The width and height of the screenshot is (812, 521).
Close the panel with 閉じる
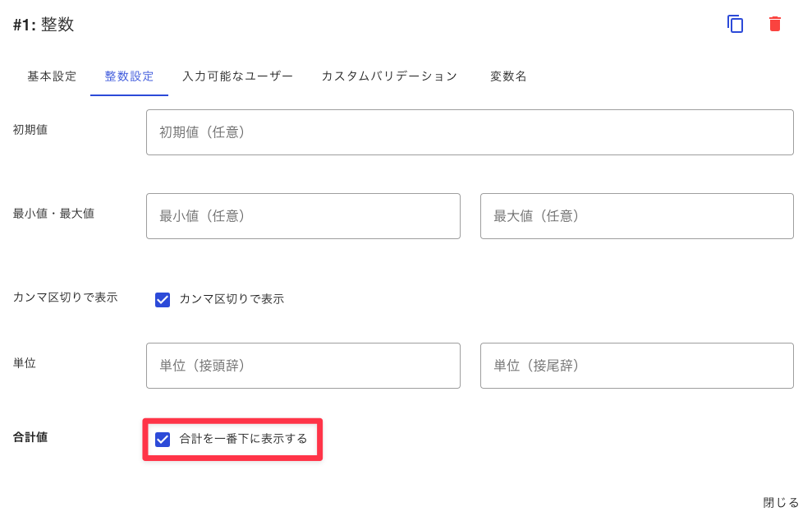[x=781, y=502]
